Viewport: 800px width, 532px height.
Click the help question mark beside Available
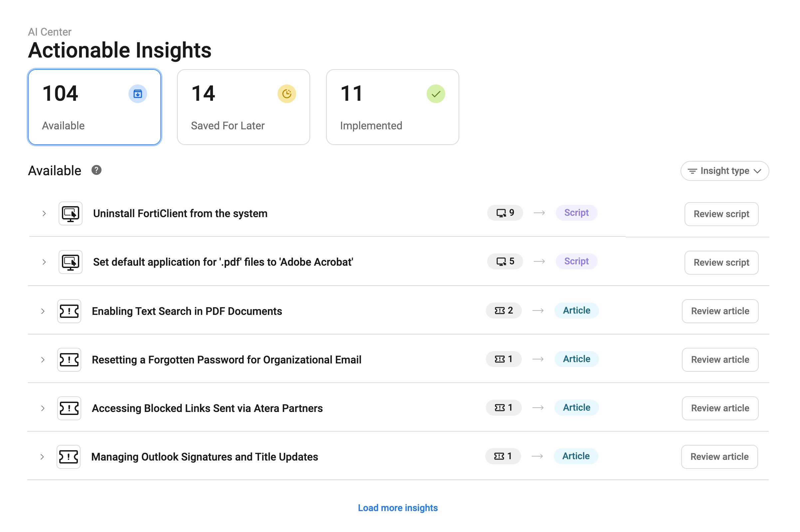pos(97,170)
